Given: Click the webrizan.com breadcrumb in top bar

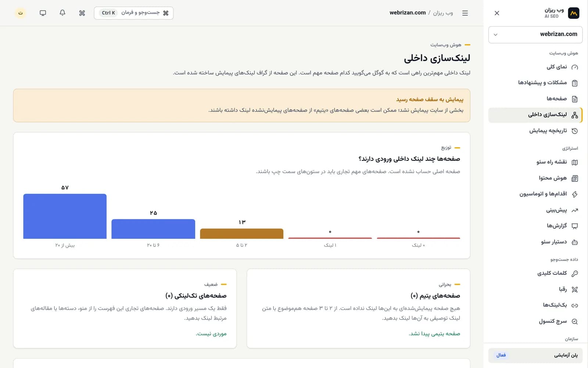Looking at the screenshot, I should [x=408, y=13].
